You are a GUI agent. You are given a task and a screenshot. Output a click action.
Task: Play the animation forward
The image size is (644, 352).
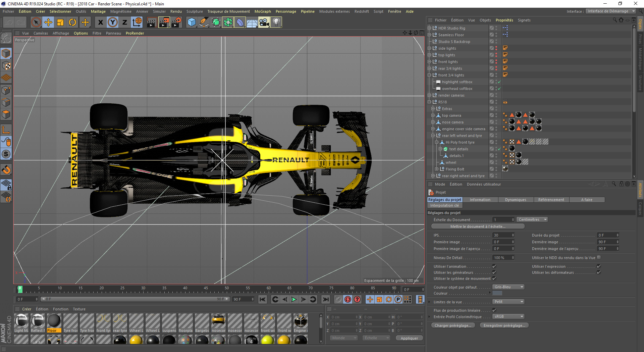click(294, 299)
